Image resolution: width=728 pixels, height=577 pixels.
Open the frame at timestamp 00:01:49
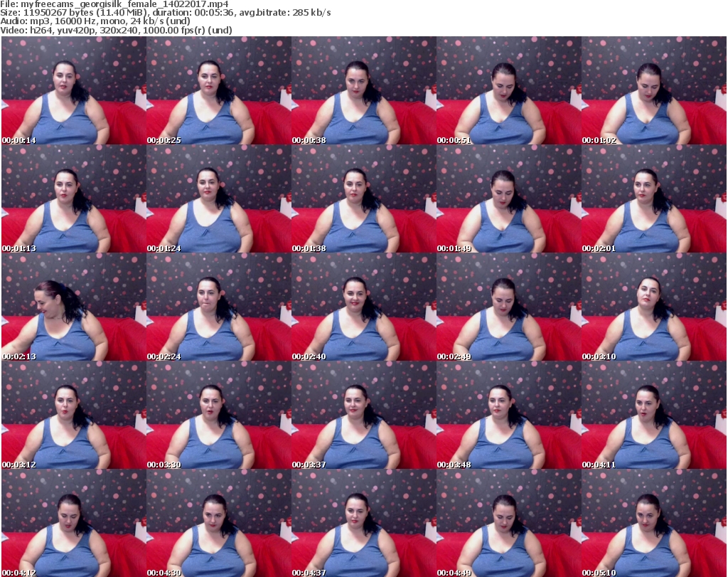[x=509, y=198]
